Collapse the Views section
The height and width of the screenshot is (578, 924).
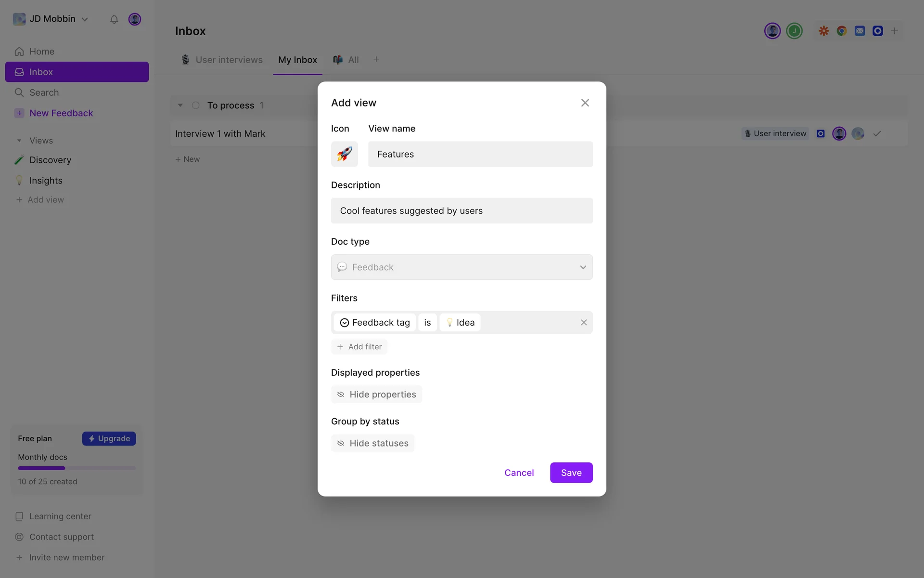(19, 141)
